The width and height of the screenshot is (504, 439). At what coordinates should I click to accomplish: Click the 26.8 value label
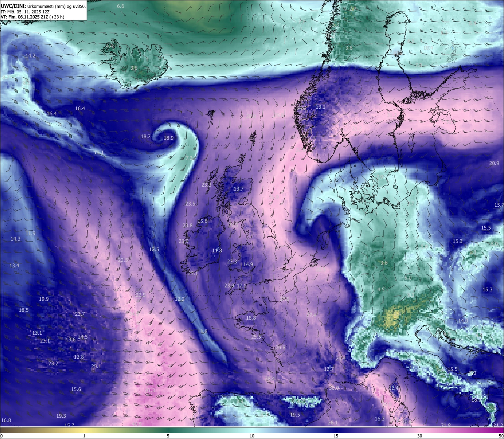click(x=280, y=347)
